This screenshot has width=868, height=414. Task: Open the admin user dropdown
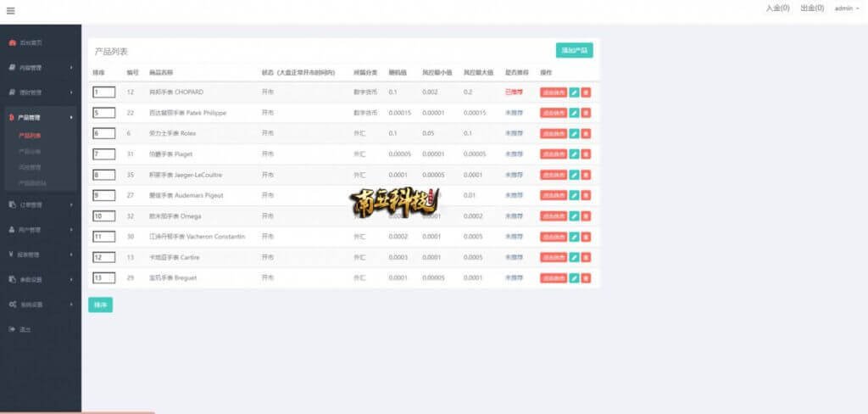coord(846,8)
